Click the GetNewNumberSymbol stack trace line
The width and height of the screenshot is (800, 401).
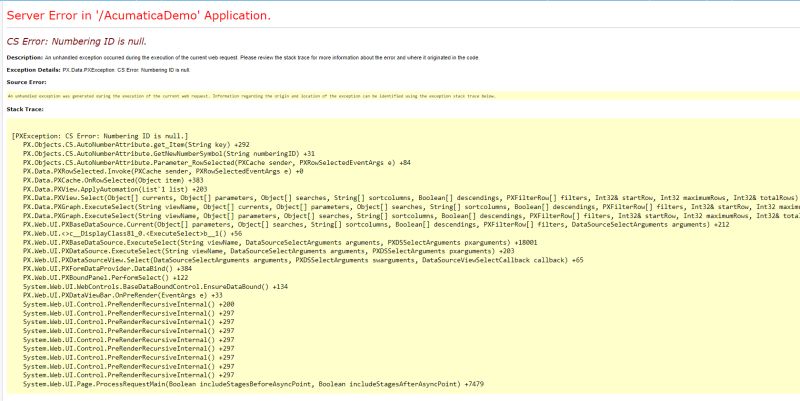(169, 154)
